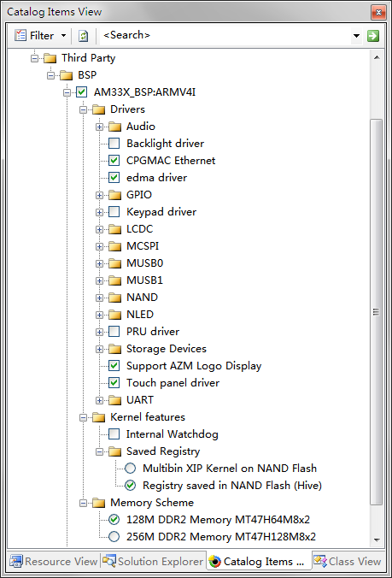
Task: Switch to the Solution Explorer tab
Action: pos(153,561)
